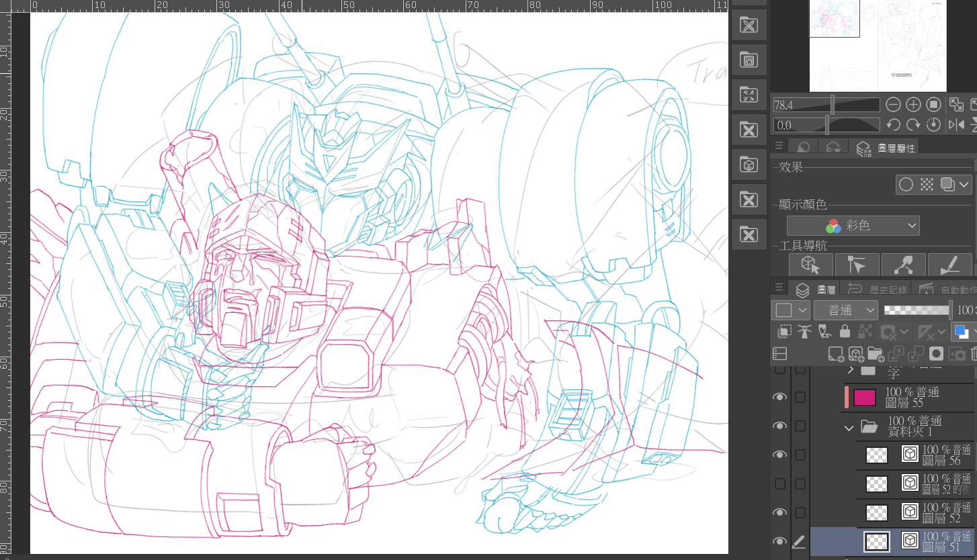
Task: Click the create layer mask icon
Action: click(937, 353)
